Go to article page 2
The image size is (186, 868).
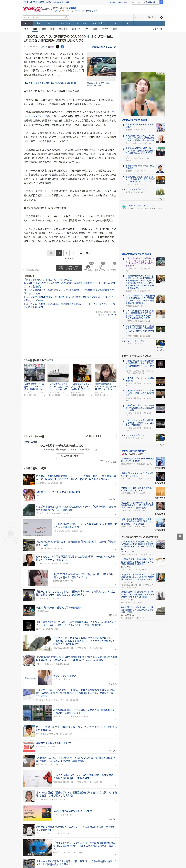(66, 253)
